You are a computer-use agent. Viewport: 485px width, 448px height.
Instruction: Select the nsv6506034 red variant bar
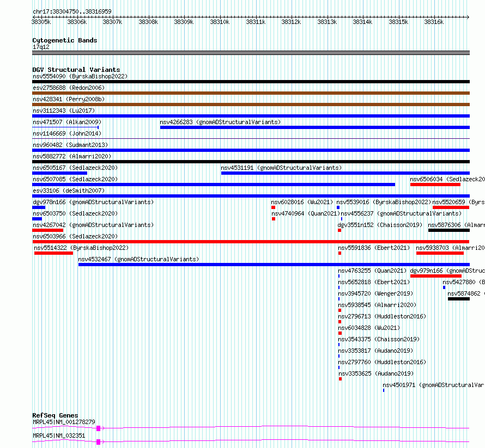pyautogui.click(x=435, y=185)
